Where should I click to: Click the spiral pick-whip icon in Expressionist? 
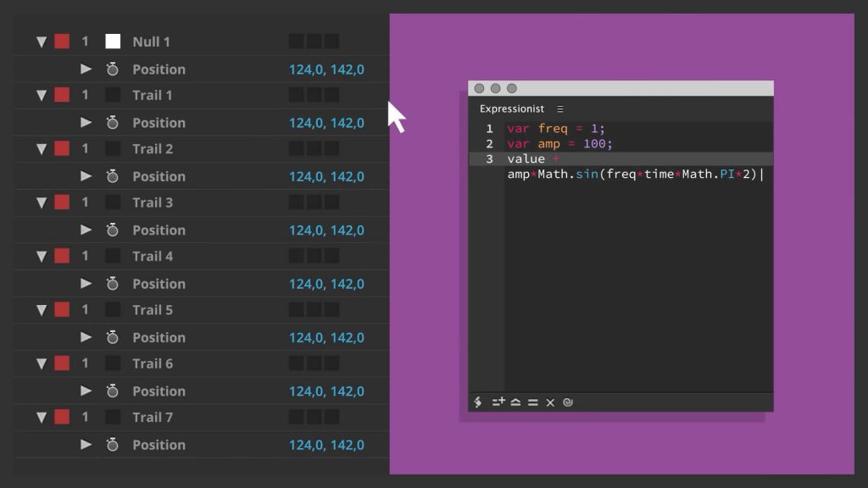[x=568, y=402]
